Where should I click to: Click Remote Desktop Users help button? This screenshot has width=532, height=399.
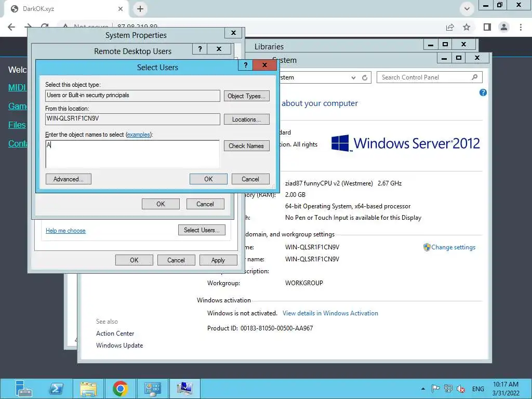click(200, 49)
